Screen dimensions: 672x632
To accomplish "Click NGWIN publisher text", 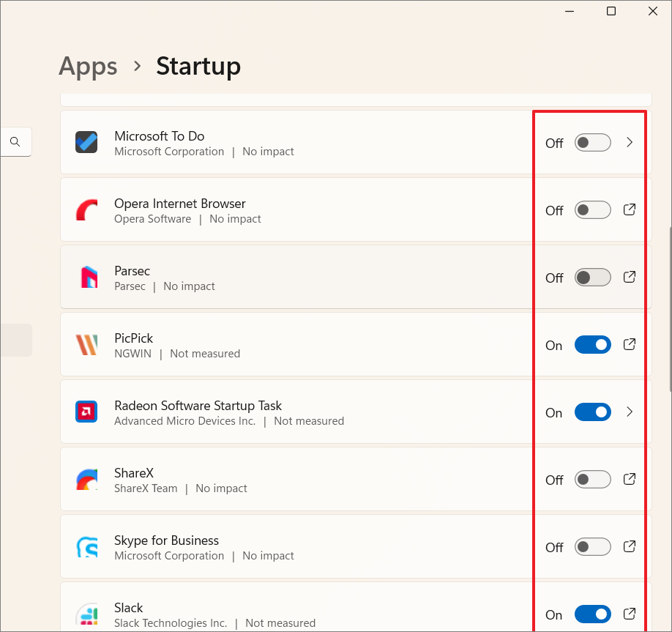I will [x=132, y=354].
